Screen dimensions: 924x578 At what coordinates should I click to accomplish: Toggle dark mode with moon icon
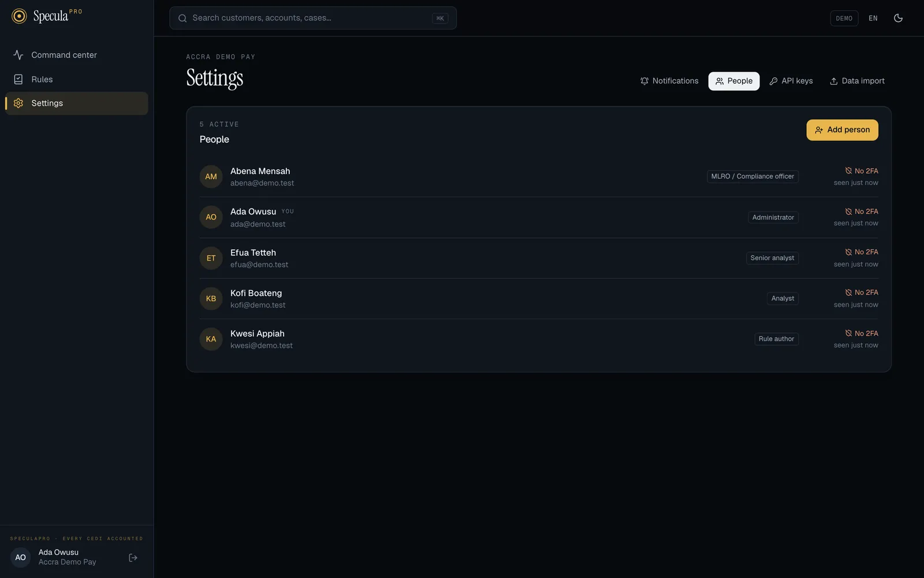[898, 18]
